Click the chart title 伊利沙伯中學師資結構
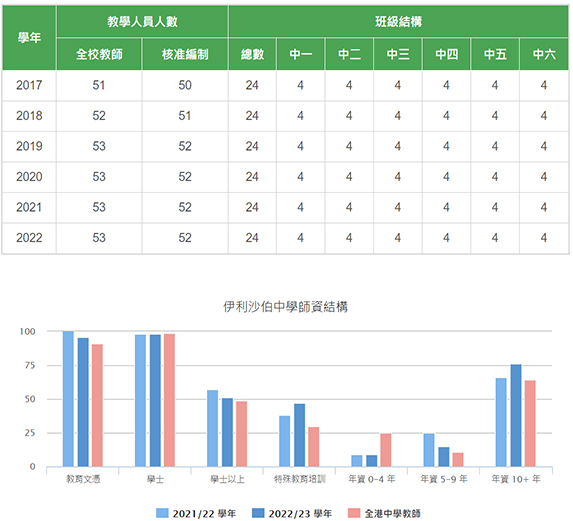Screen dimensions: 573x521 285,307
